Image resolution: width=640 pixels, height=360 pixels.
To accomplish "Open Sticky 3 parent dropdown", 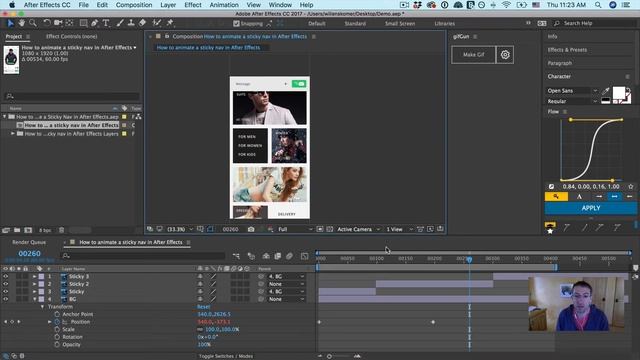I will point(286,277).
